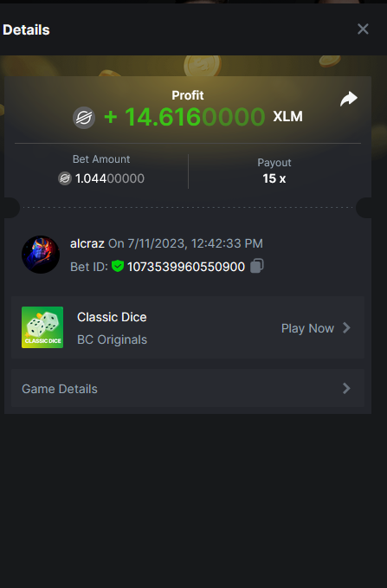Click the XLM icon next to bet amount
The height and width of the screenshot is (588, 387).
[x=65, y=178]
